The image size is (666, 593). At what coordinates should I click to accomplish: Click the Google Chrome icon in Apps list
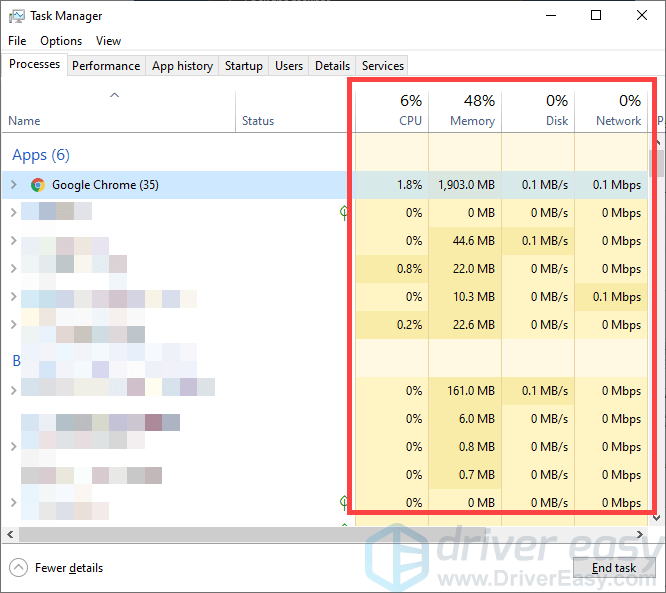click(38, 185)
